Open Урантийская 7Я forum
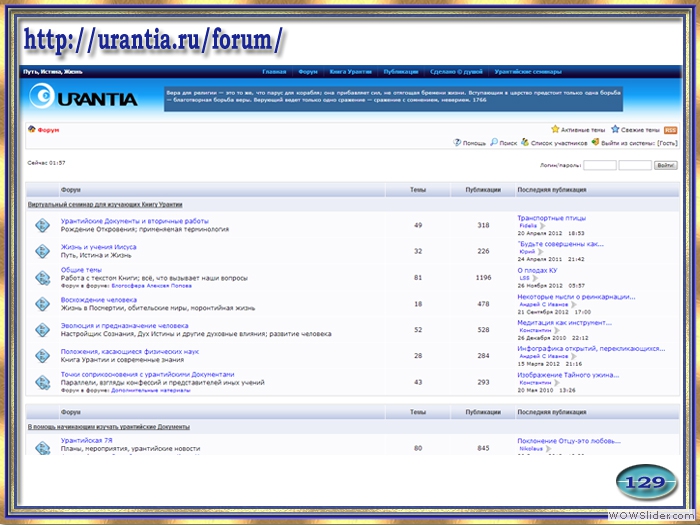Screen dimensions: 700x525 (87, 440)
